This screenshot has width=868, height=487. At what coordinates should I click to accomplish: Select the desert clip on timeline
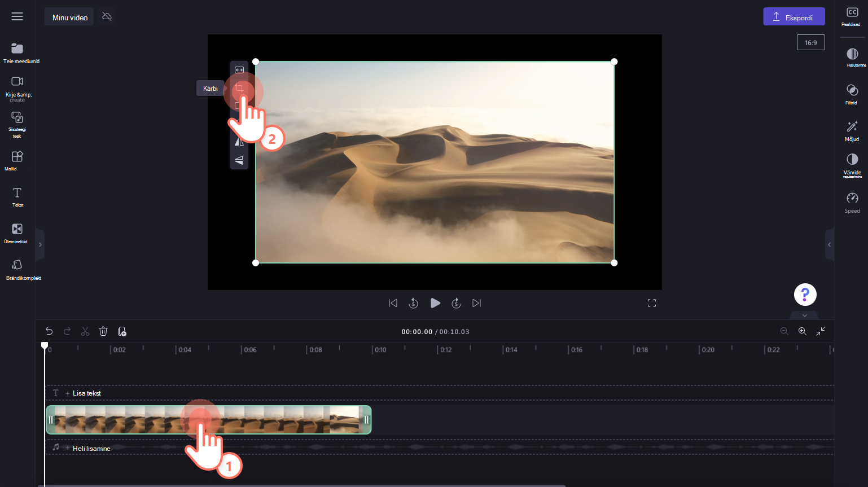coord(208,420)
